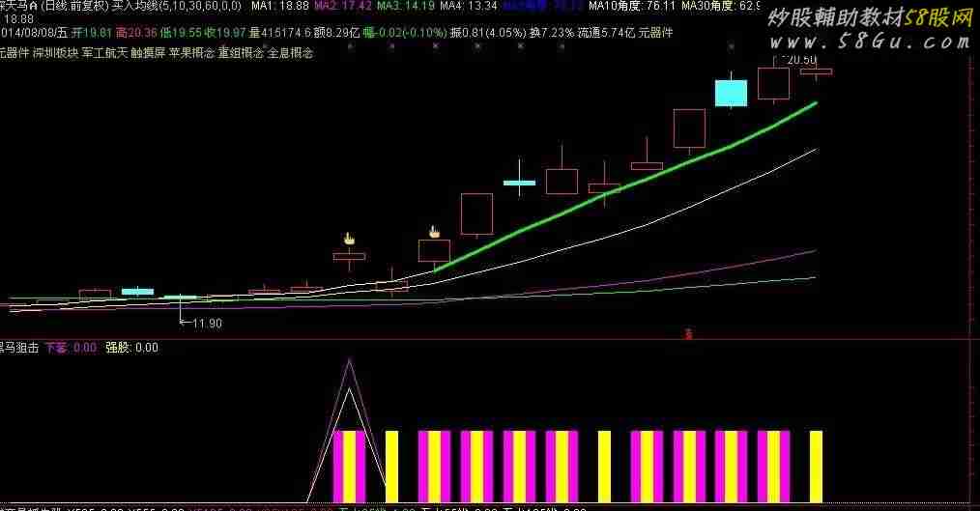
Task: Click the large cyan candlestick near the top
Action: (732, 93)
